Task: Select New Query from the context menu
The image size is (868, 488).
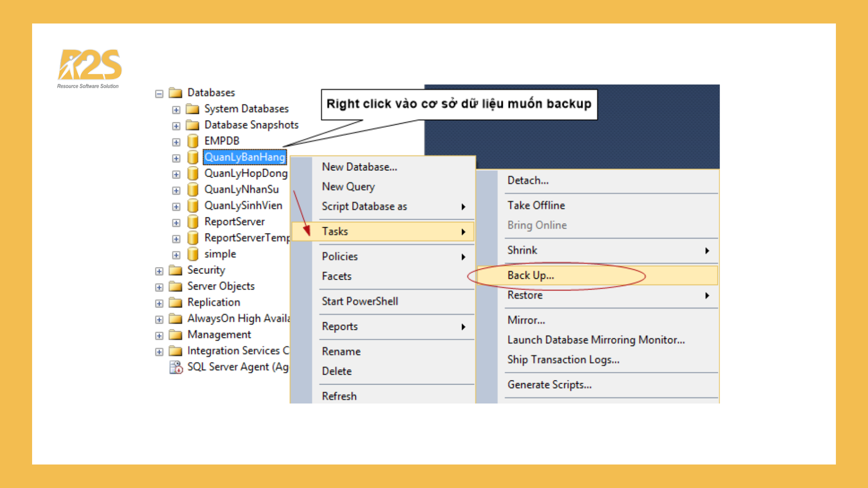Action: tap(348, 187)
